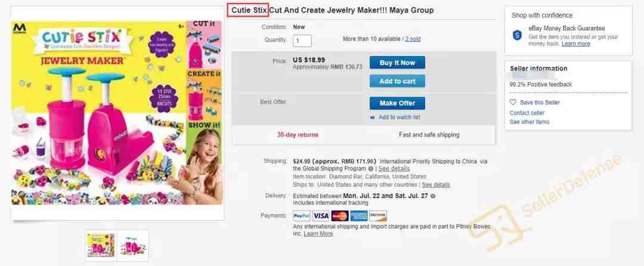Click the Buy It Now button
Screen dimensions: 644x266
(x=397, y=63)
